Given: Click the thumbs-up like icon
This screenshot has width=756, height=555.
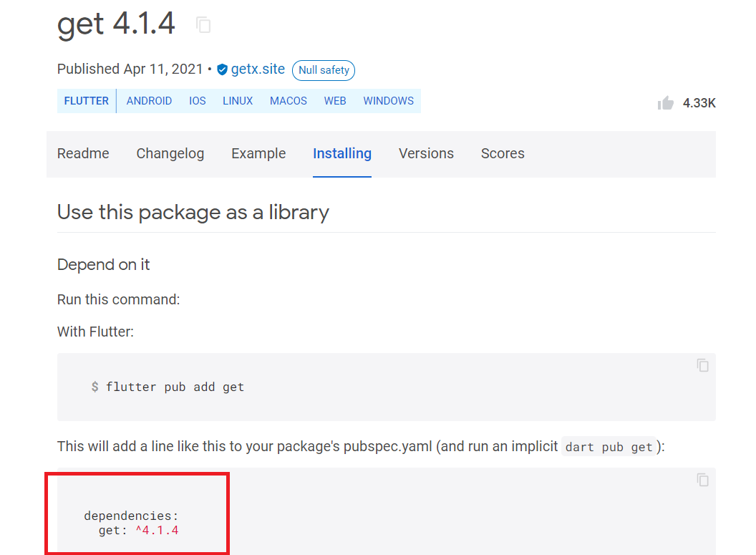Looking at the screenshot, I should point(665,102).
